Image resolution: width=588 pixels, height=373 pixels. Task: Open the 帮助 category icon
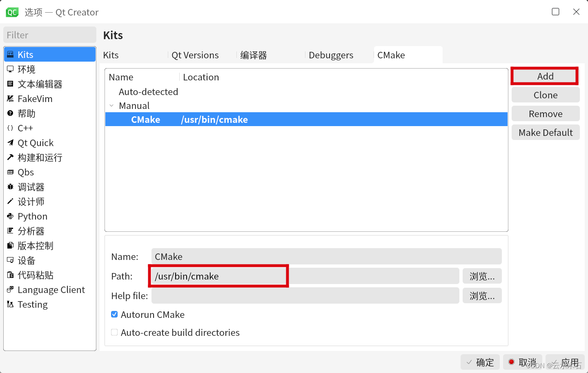click(x=10, y=113)
